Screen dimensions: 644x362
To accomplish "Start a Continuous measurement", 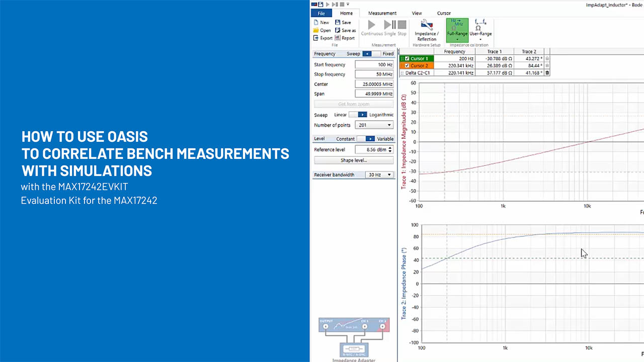I will (371, 27).
